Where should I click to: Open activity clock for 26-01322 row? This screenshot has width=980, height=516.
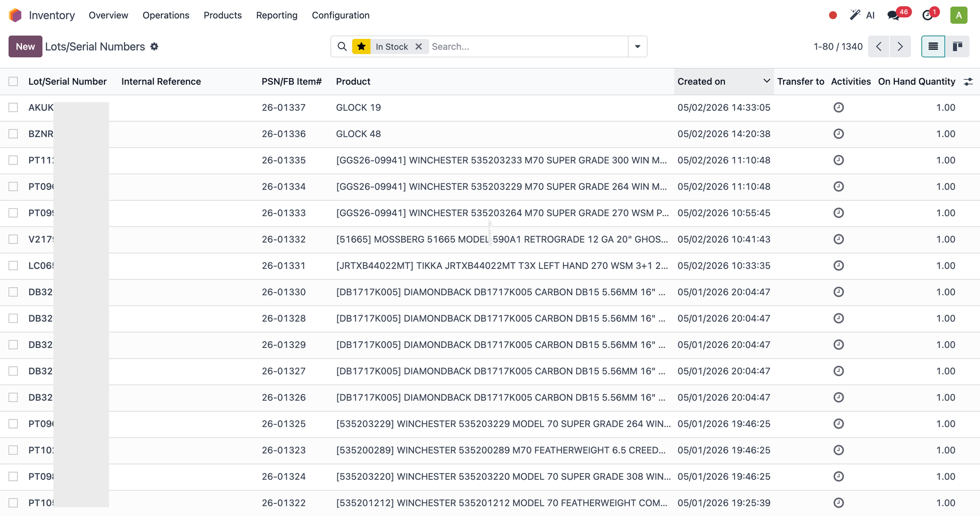tap(839, 503)
